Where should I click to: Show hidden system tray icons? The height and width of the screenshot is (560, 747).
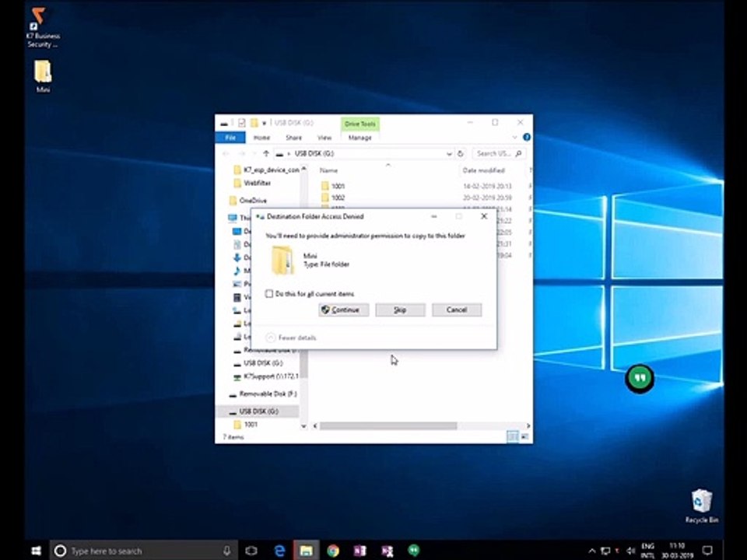coord(592,551)
